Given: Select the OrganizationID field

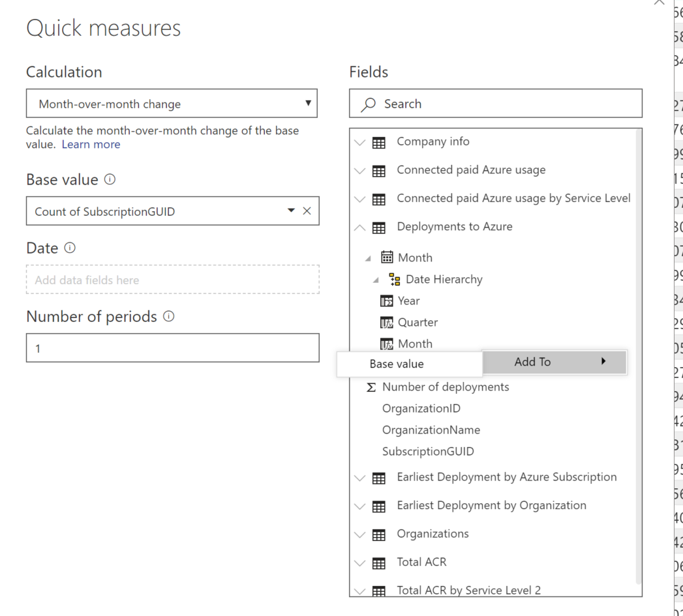Looking at the screenshot, I should (x=421, y=408).
